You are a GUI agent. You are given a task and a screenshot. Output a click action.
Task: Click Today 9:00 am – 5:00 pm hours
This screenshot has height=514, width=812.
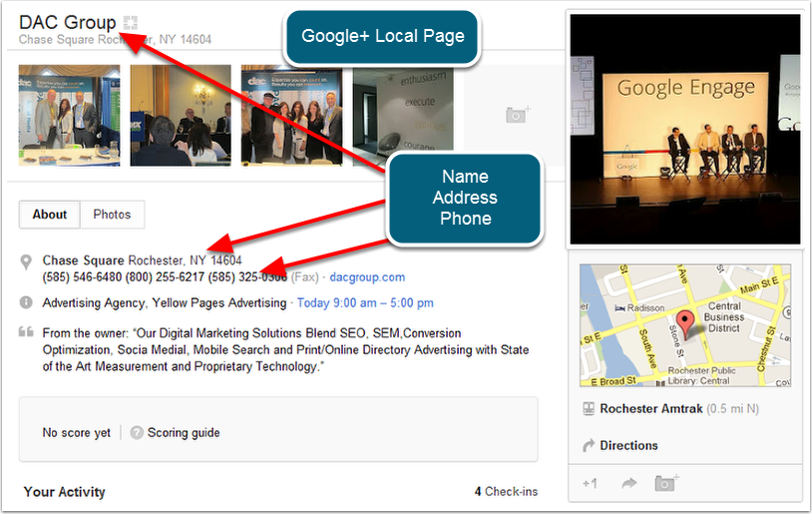pos(365,303)
